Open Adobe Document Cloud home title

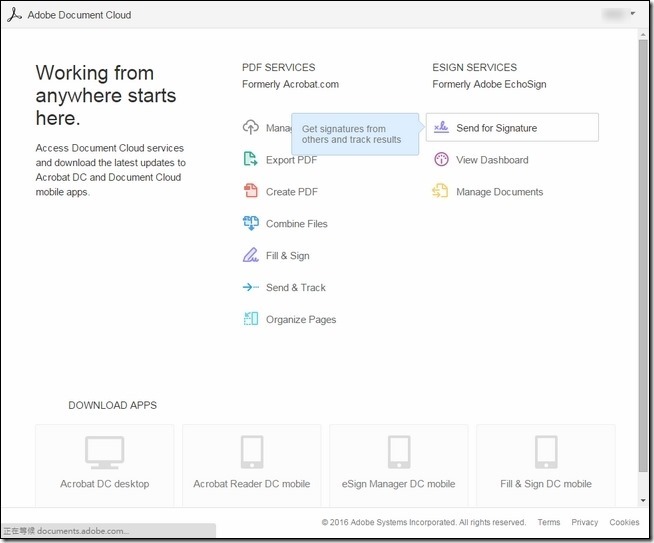tap(79, 15)
